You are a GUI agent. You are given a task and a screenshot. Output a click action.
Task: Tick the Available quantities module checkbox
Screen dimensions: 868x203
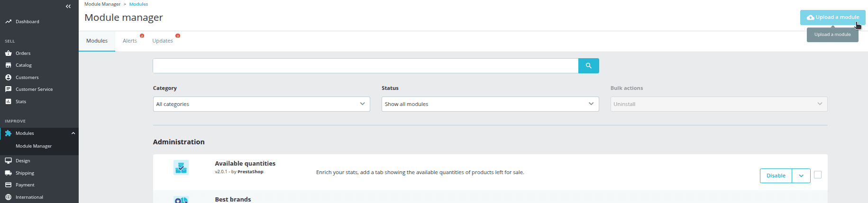[x=818, y=175]
